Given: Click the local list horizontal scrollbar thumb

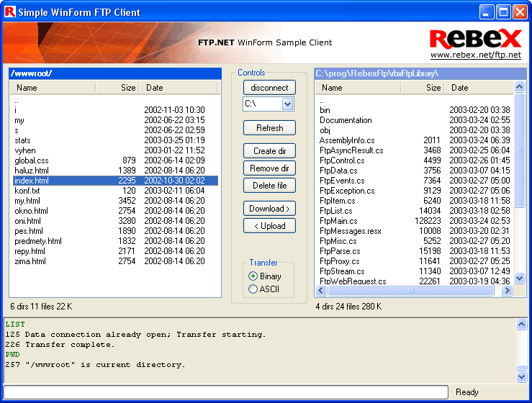Looking at the screenshot, I should click(x=411, y=291).
